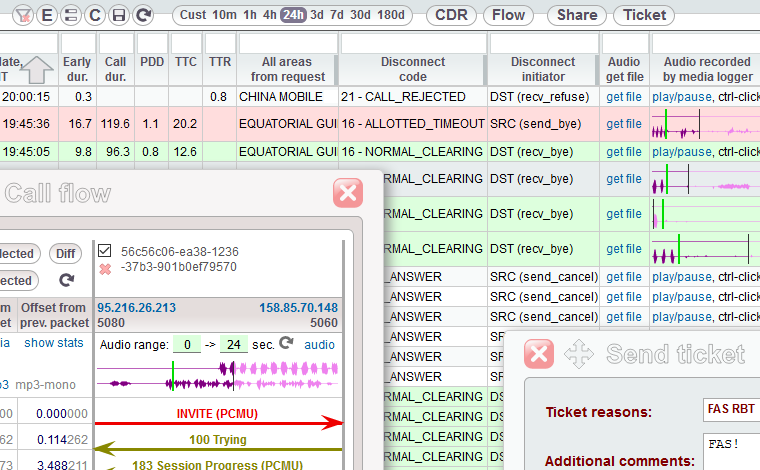This screenshot has width=760, height=470.
Task: Click get file in first SRC (send_cancel) row
Action: [624, 277]
